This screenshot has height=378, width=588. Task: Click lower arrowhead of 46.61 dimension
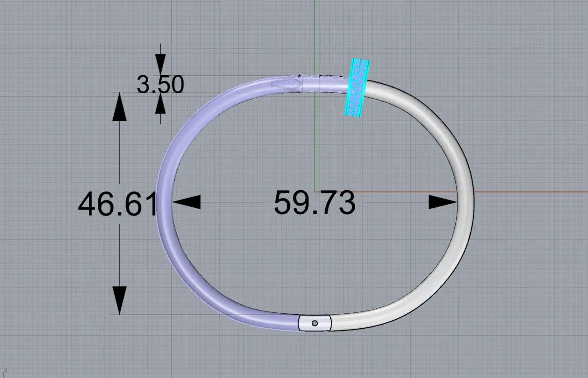(x=120, y=299)
